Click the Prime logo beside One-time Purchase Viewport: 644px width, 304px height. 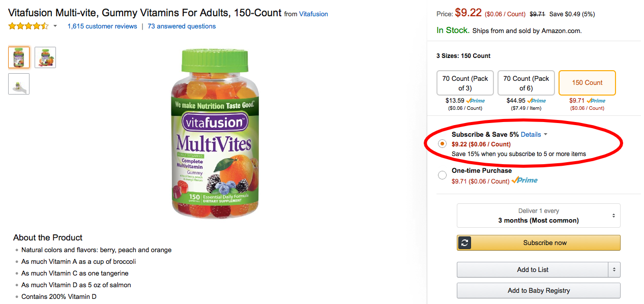click(524, 180)
